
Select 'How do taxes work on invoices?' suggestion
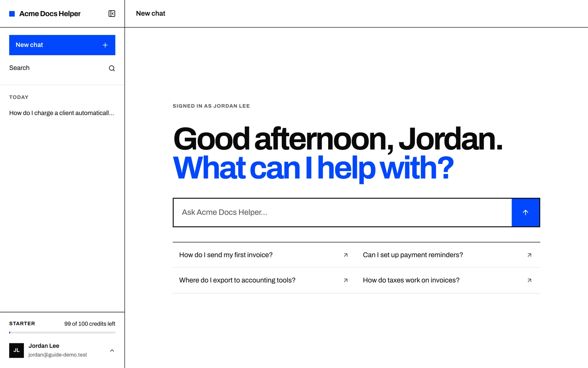coord(448,280)
